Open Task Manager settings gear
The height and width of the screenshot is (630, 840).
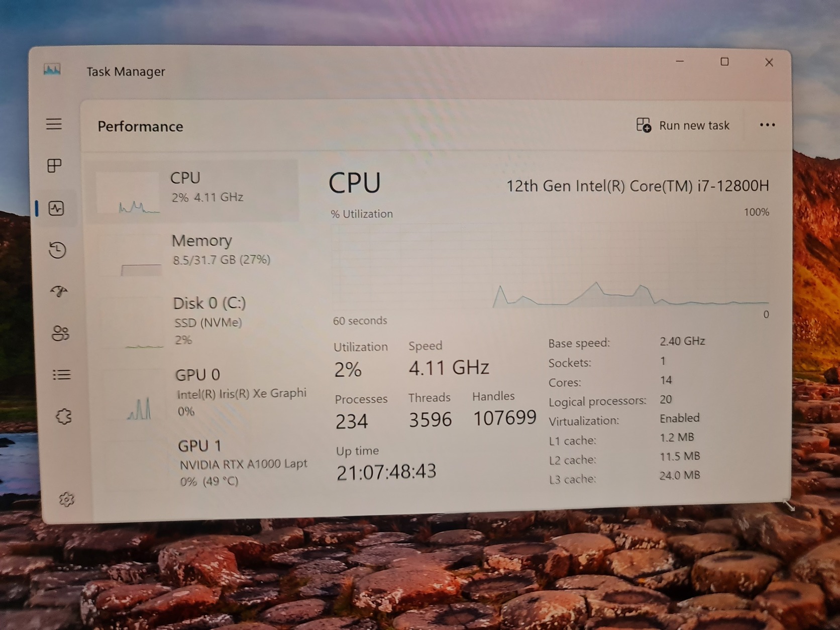point(67,499)
